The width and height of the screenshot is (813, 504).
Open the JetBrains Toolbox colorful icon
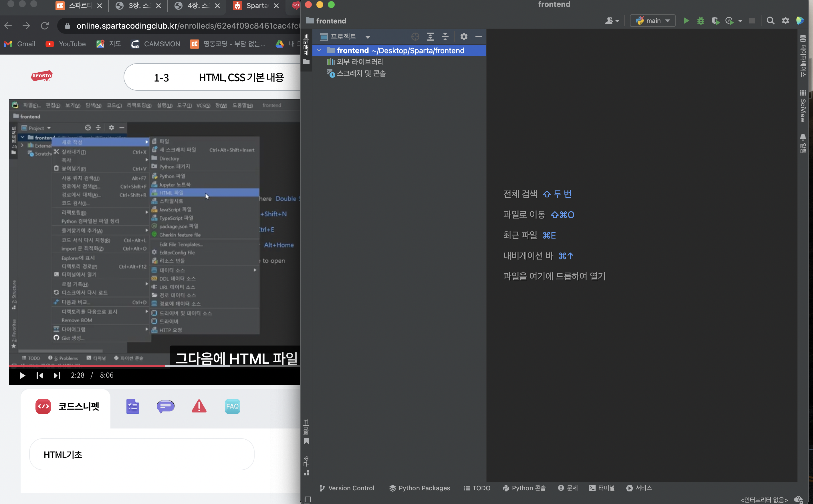click(x=800, y=21)
